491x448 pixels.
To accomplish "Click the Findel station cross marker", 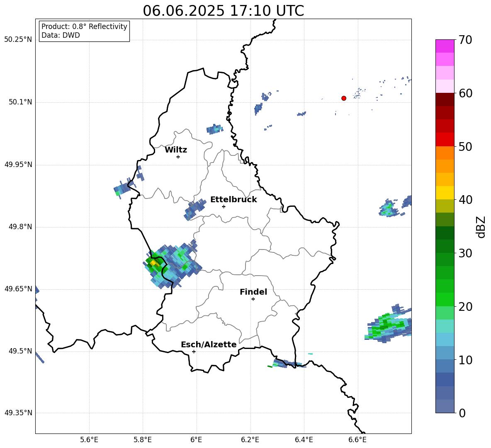I will pyautogui.click(x=253, y=299).
